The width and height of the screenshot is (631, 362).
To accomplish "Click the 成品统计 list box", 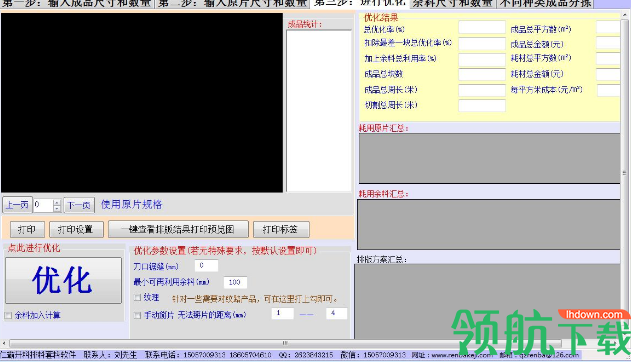I will tap(319, 111).
